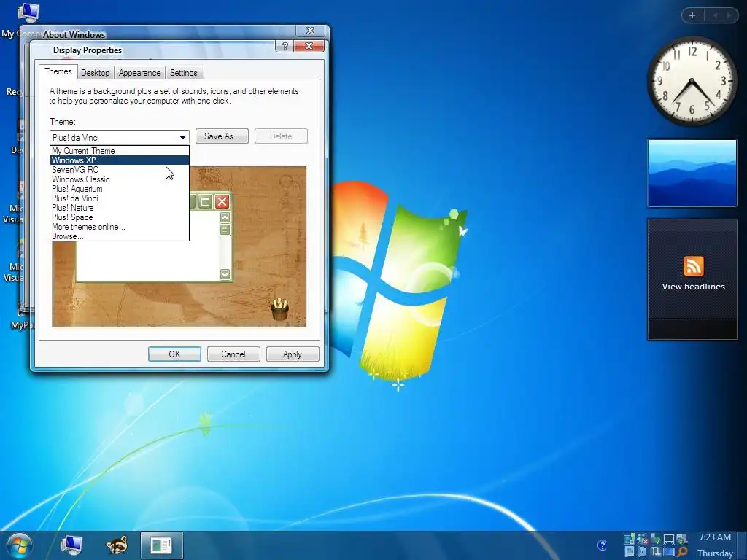
Task: Click the analog clock gadget
Action: click(x=692, y=82)
